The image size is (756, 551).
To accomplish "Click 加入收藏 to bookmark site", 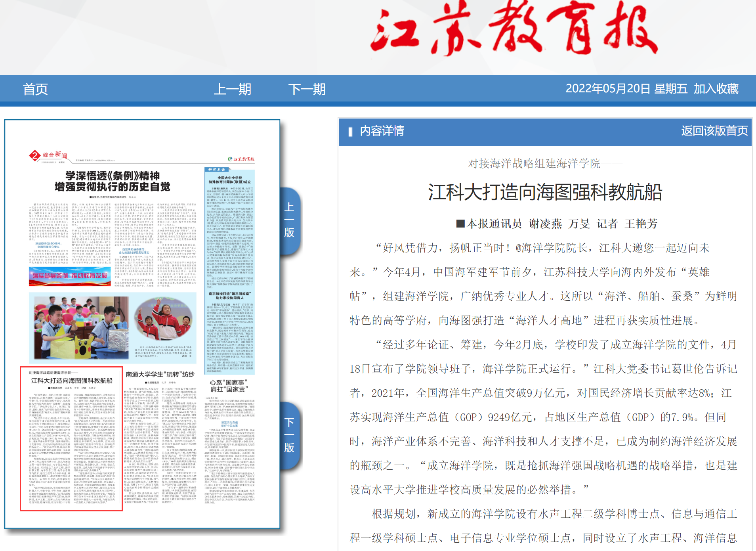I will 716,88.
